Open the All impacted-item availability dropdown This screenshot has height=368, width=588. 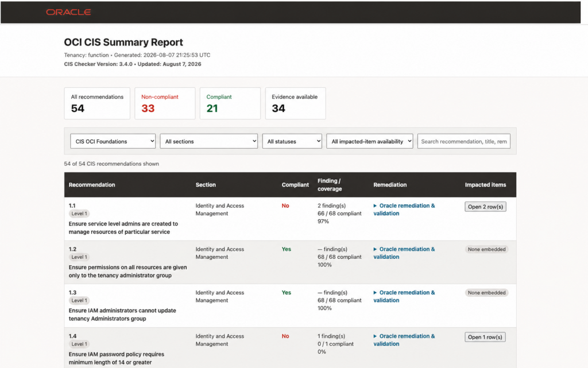pyautogui.click(x=370, y=141)
